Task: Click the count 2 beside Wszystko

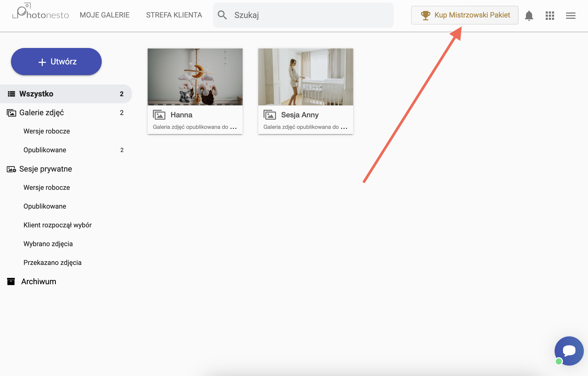Action: tap(122, 94)
